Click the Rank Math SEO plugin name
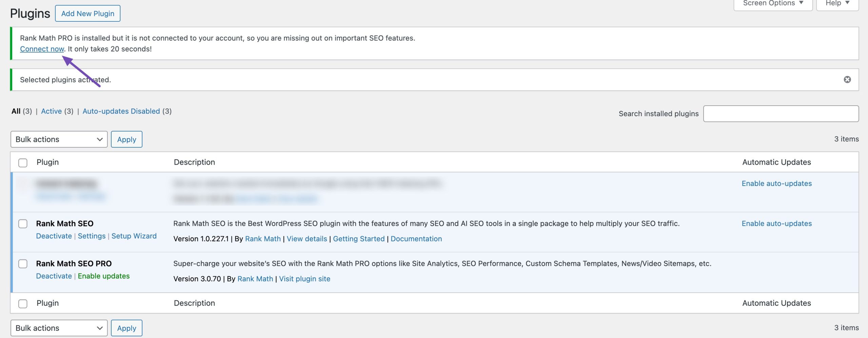The height and width of the screenshot is (338, 868). pos(65,224)
